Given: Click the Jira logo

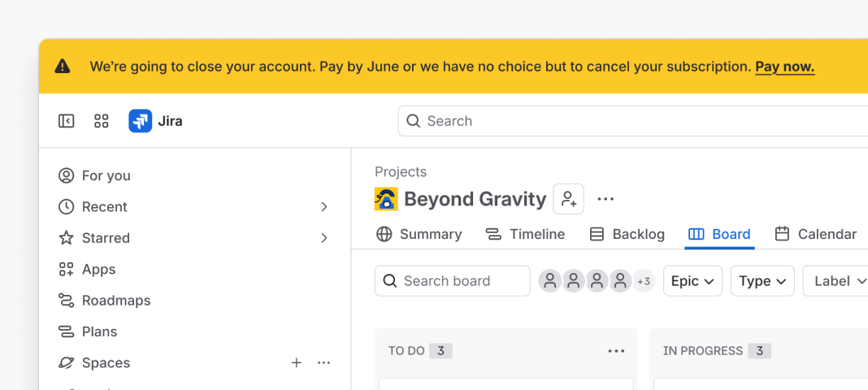Looking at the screenshot, I should (x=140, y=121).
